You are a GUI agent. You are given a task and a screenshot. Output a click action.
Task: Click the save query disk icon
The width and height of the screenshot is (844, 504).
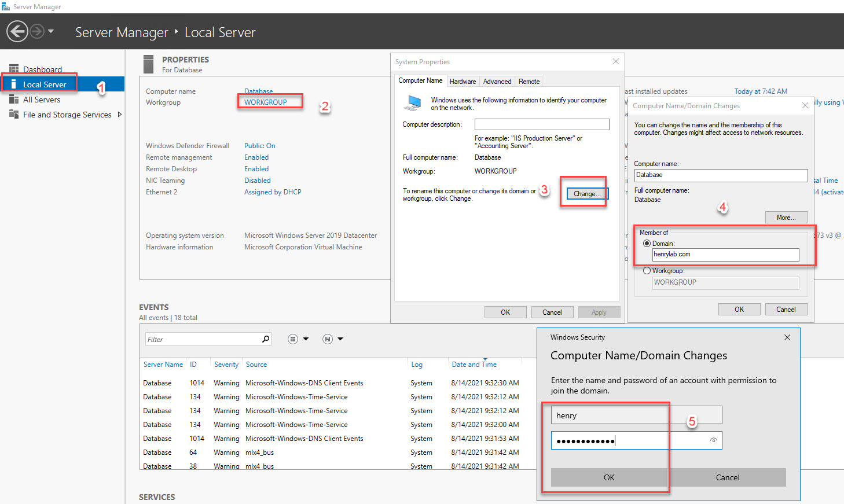(x=328, y=339)
